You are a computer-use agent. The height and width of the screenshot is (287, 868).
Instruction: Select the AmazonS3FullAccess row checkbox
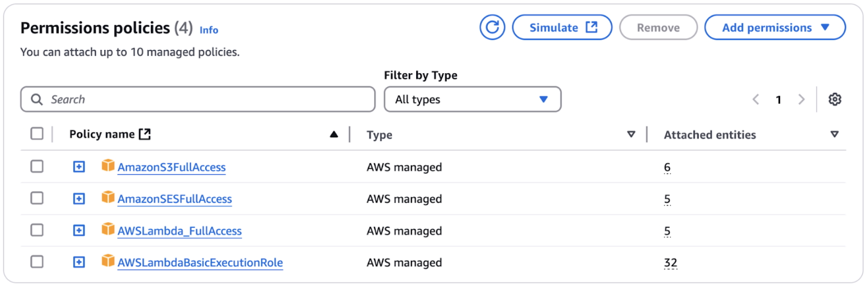tap(37, 166)
